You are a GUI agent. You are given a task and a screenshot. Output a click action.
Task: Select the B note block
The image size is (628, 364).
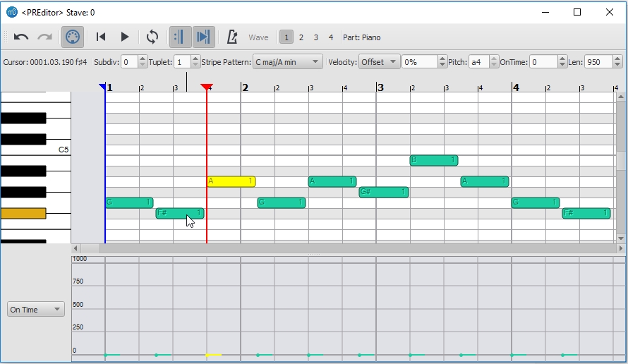tap(434, 160)
